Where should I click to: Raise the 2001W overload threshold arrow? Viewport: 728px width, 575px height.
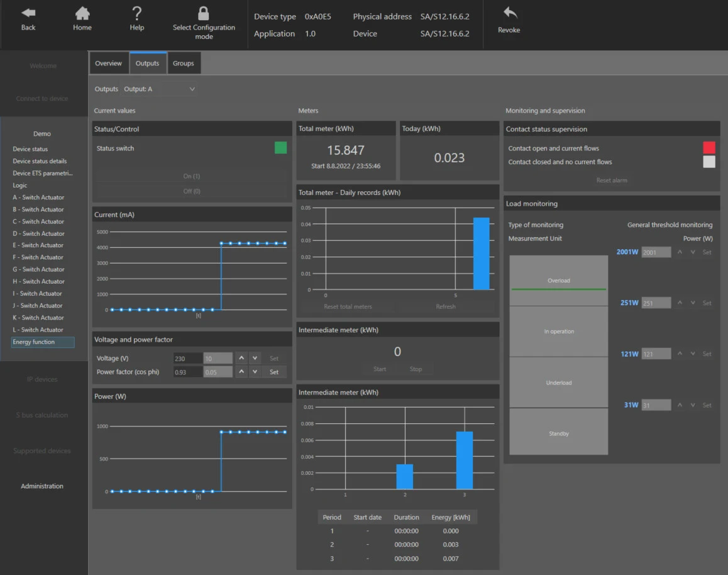pyautogui.click(x=680, y=252)
